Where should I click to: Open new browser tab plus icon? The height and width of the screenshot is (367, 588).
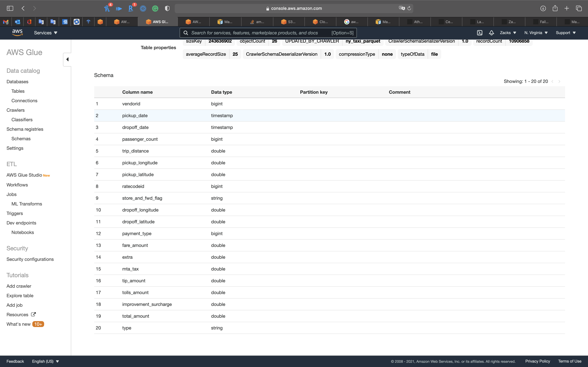pos(567,9)
